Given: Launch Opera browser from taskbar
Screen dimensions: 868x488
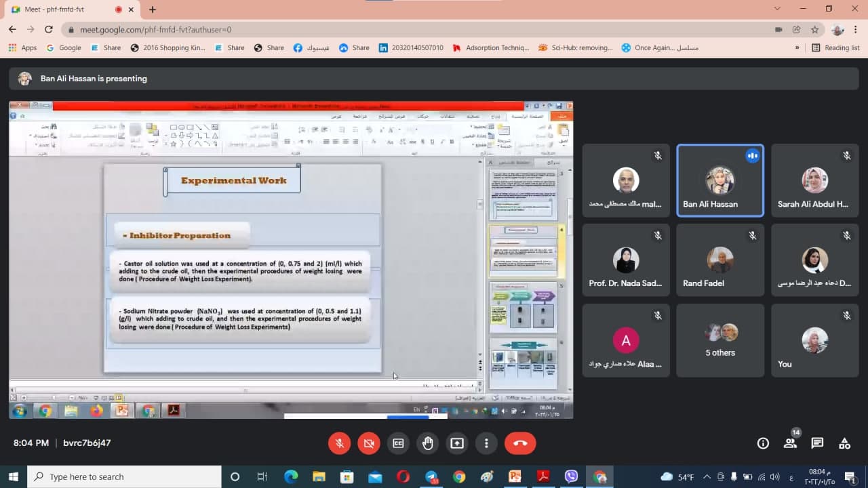Looking at the screenshot, I should pyautogui.click(x=403, y=476).
